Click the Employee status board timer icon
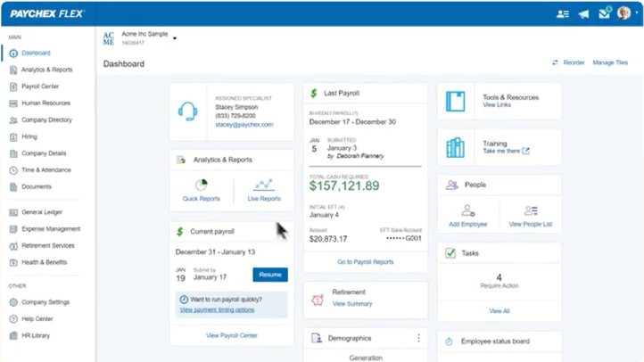644x362 pixels. [449, 341]
